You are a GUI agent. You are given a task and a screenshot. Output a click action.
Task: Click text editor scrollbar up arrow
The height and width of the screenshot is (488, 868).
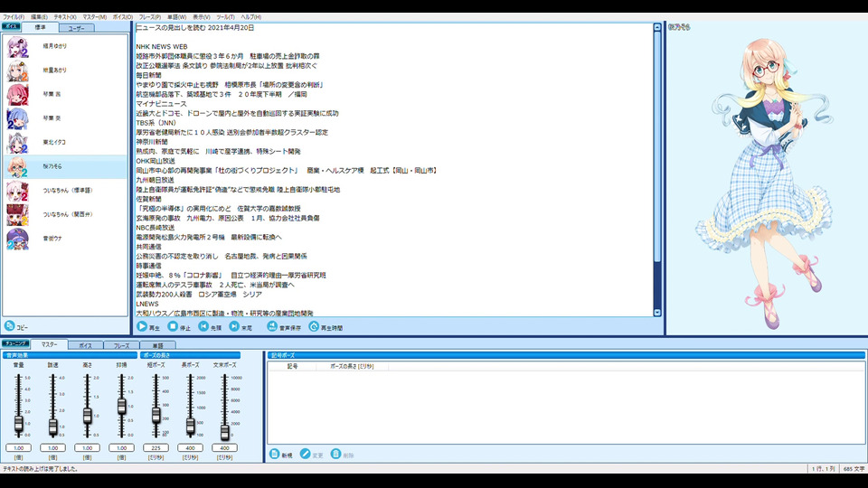(x=657, y=27)
